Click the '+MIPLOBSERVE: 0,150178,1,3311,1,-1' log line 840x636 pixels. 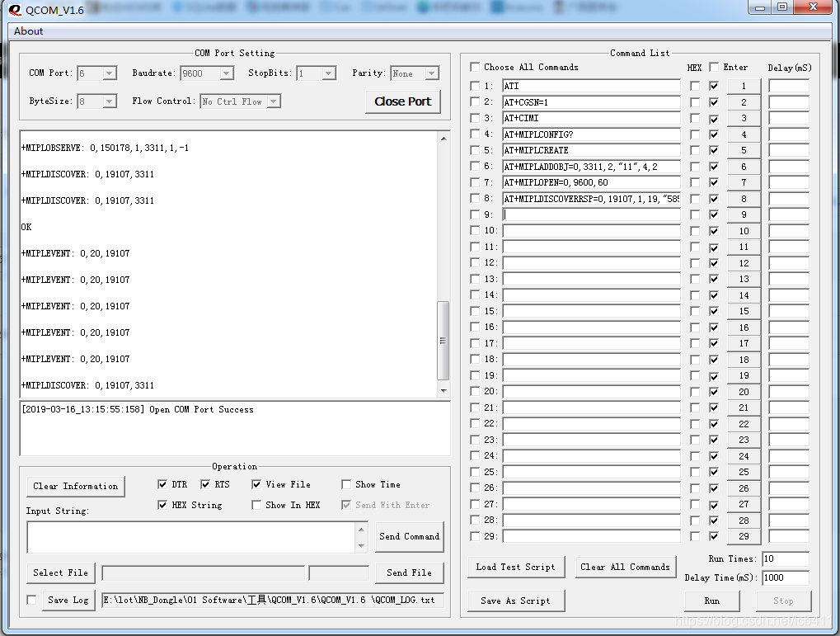coord(105,148)
